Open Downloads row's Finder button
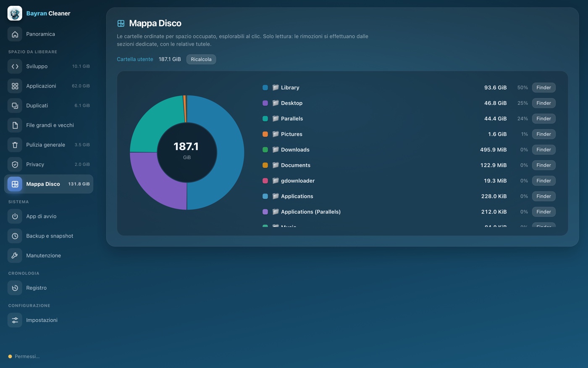The image size is (588, 368). point(543,150)
